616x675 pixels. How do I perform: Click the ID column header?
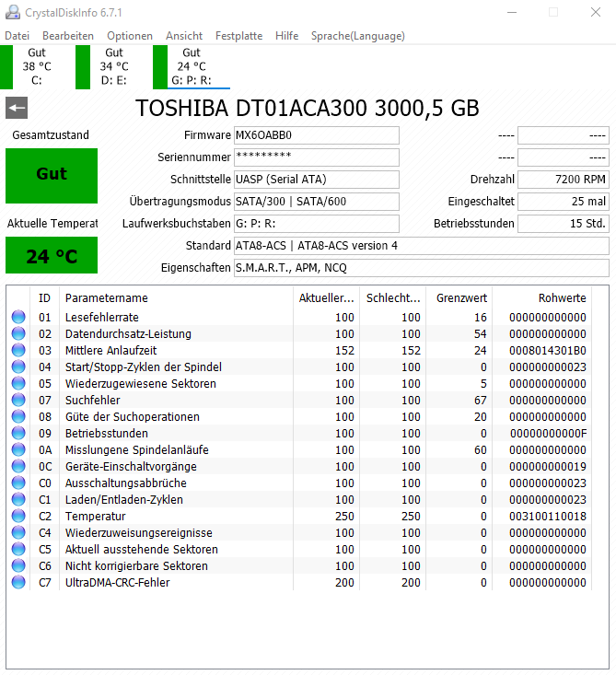click(44, 297)
